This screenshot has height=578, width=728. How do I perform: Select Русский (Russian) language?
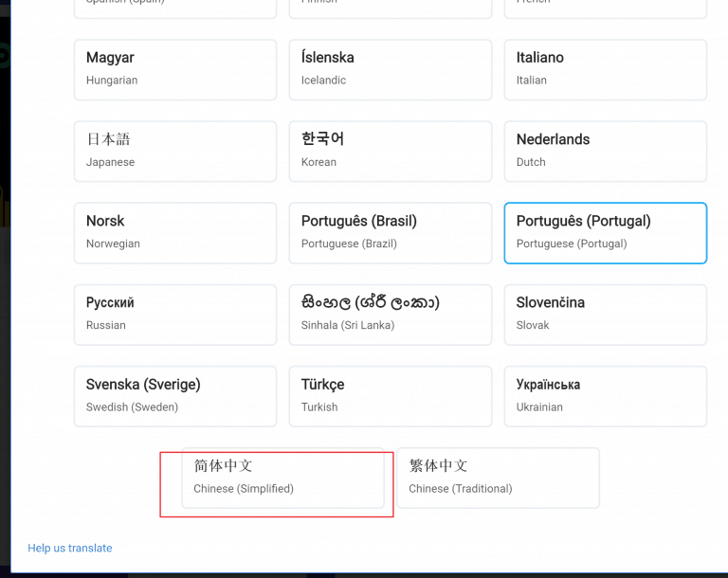tap(175, 314)
